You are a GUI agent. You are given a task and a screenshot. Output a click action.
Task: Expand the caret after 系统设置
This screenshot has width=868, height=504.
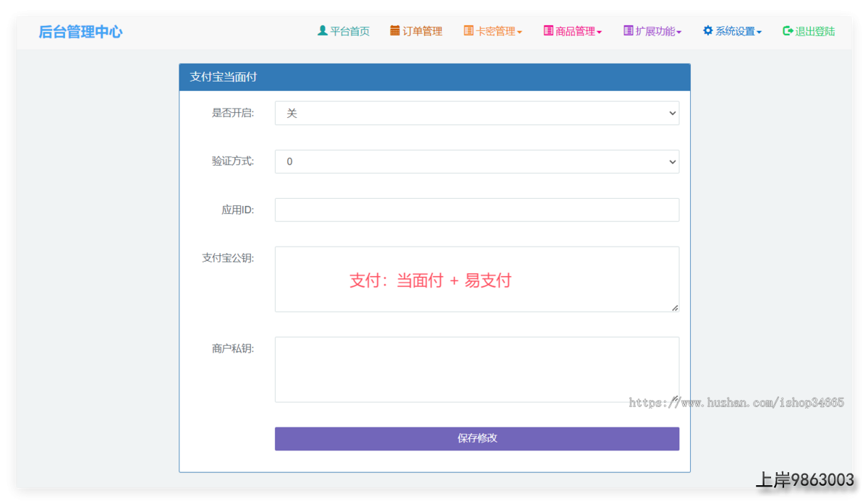click(x=759, y=33)
